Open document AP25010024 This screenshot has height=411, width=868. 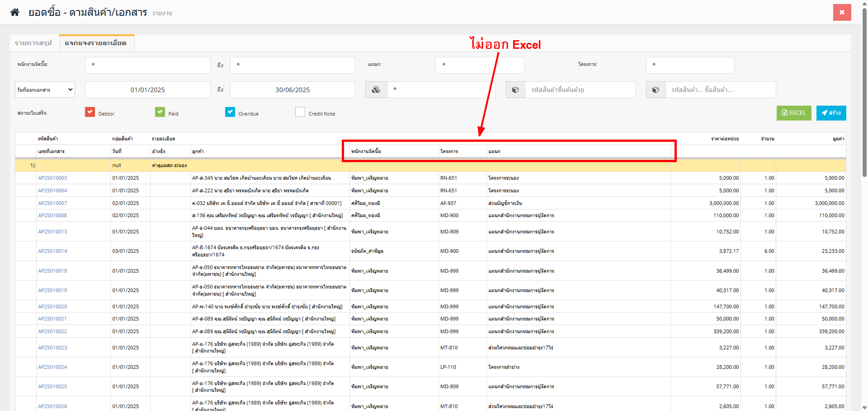(52, 367)
